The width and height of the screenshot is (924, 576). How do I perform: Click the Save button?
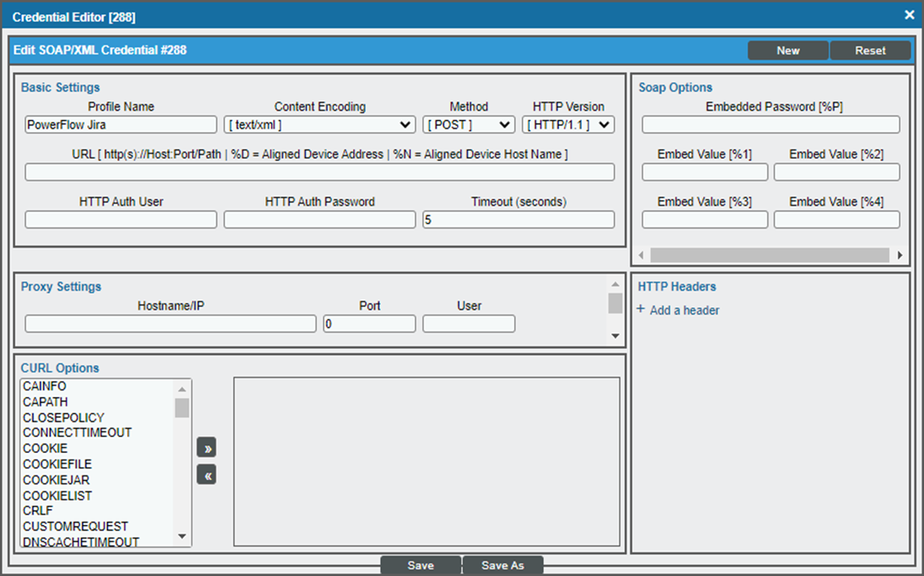421,565
